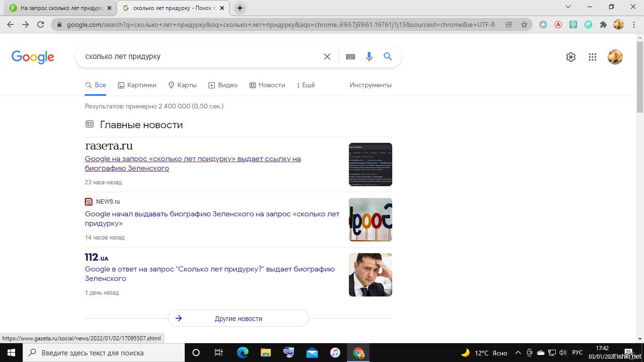The width and height of the screenshot is (644, 362).
Task: Reload the page in Chrome
Action: click(41, 25)
